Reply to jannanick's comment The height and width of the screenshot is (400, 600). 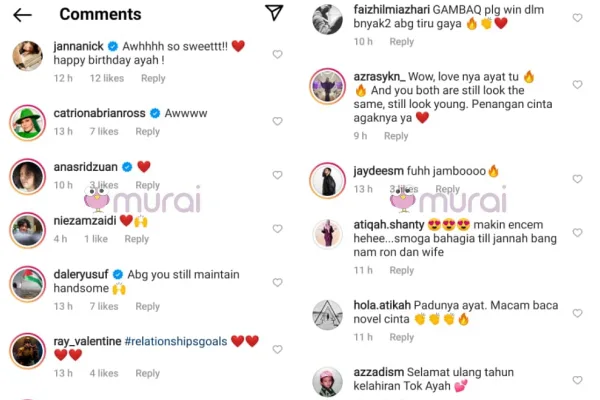click(153, 78)
